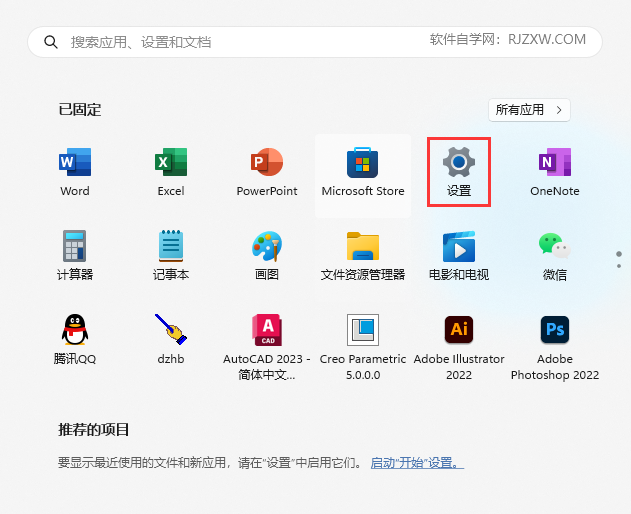The image size is (631, 514).
Task: Launch OneNote from pinned apps
Action: 555,172
